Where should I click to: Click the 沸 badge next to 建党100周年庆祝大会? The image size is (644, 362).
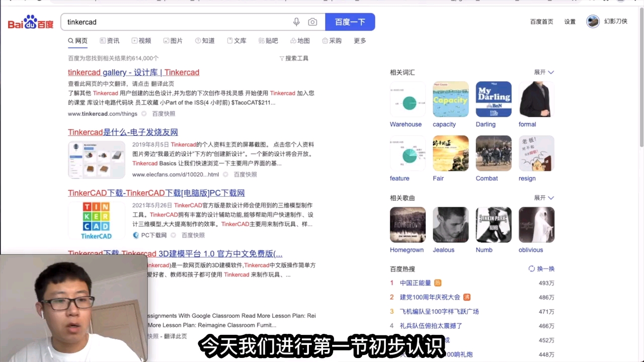[x=467, y=297]
